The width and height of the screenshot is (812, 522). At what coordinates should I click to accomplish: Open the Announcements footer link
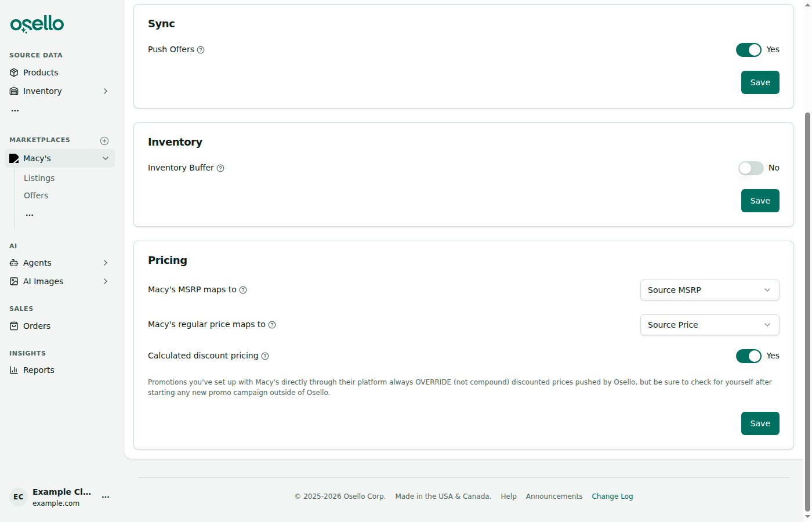(554, 496)
